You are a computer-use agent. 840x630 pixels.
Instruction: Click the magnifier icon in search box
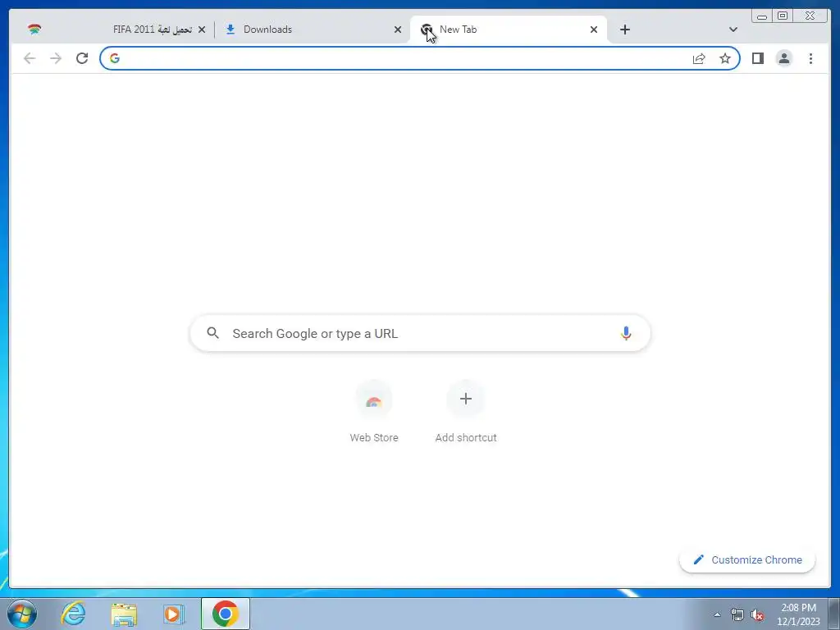click(212, 333)
